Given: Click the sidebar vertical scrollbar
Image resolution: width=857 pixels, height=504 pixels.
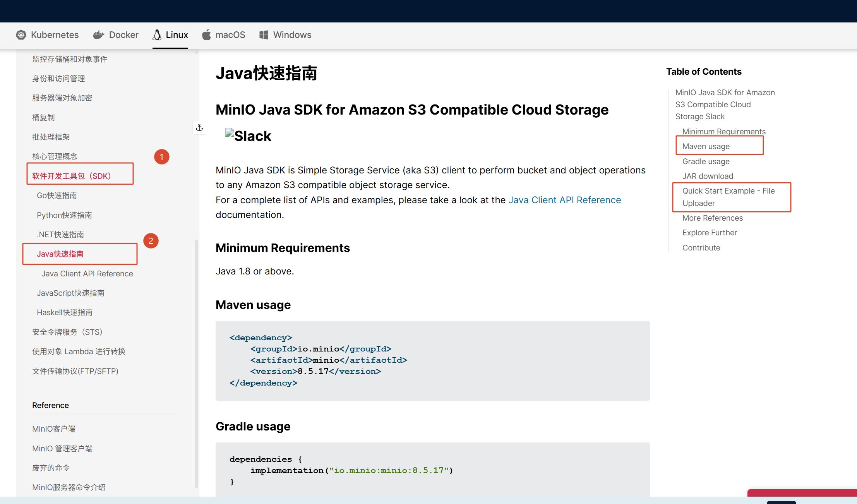Looking at the screenshot, I should (x=196, y=364).
